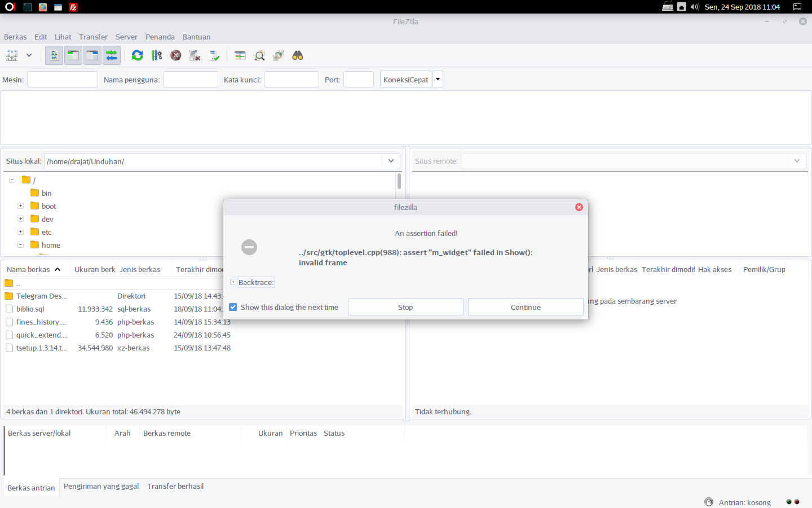Close the filezilla assertion dialog
This screenshot has width=812, height=508.
click(579, 207)
